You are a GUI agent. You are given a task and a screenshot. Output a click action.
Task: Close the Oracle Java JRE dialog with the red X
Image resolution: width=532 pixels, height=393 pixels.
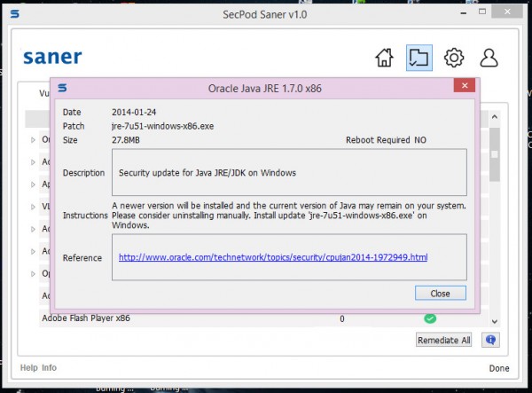[x=465, y=85]
